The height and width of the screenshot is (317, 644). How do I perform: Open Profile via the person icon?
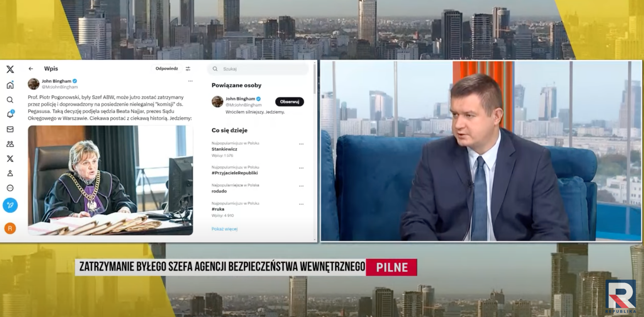point(10,173)
